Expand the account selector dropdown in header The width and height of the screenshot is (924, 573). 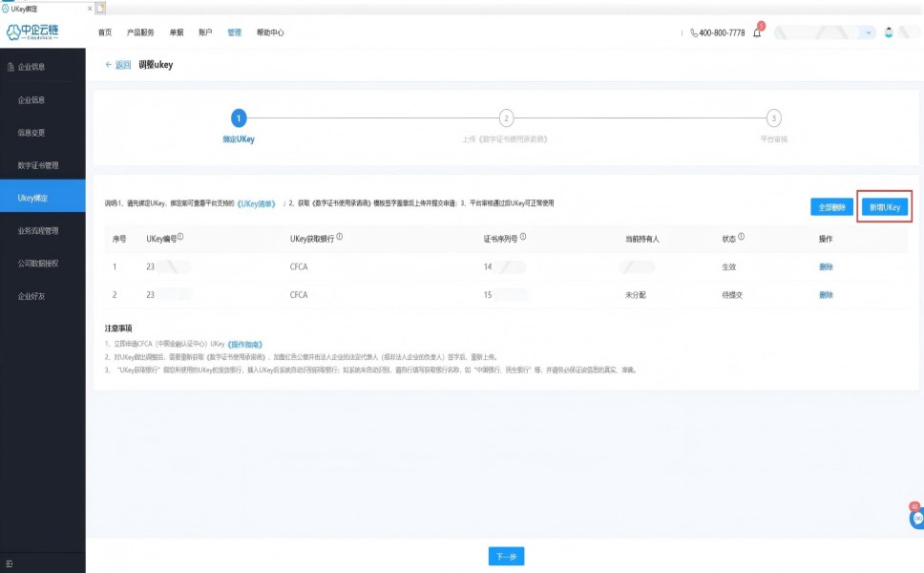click(x=868, y=32)
